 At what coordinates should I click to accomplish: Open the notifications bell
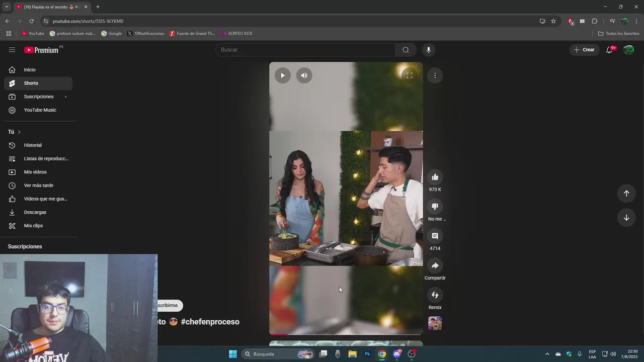(x=609, y=50)
